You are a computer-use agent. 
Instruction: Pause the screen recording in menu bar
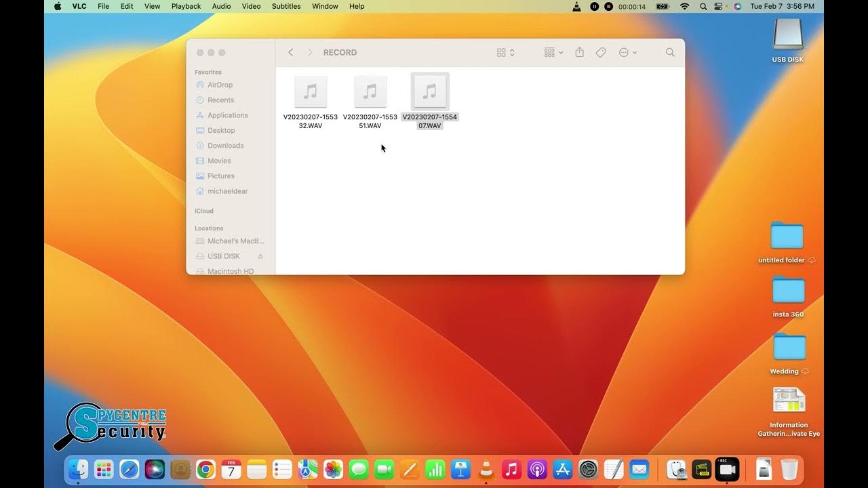pos(595,6)
